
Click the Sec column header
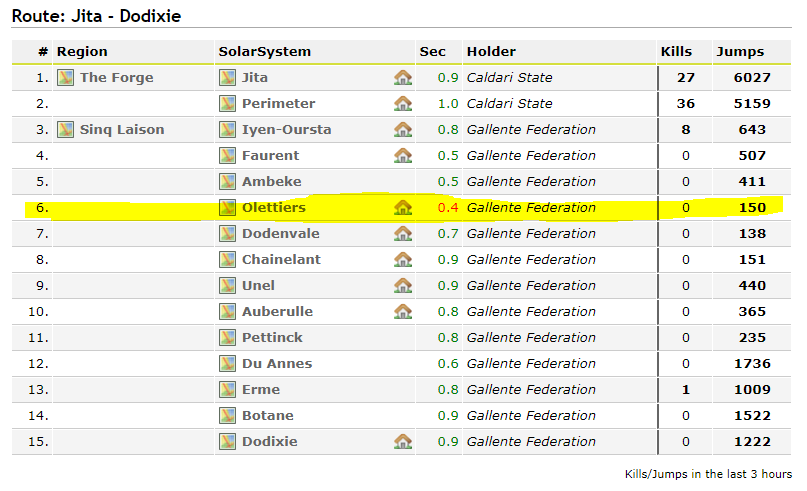432,51
